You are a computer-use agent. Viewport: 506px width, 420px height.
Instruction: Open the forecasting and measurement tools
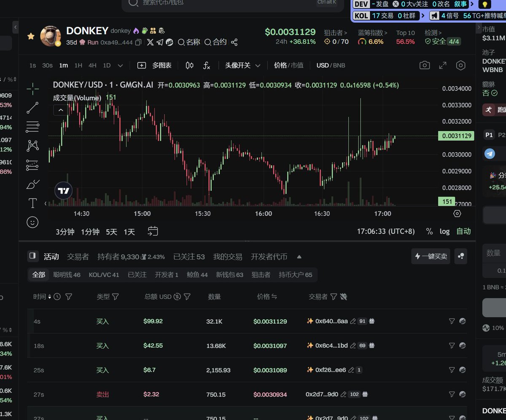coord(32,165)
